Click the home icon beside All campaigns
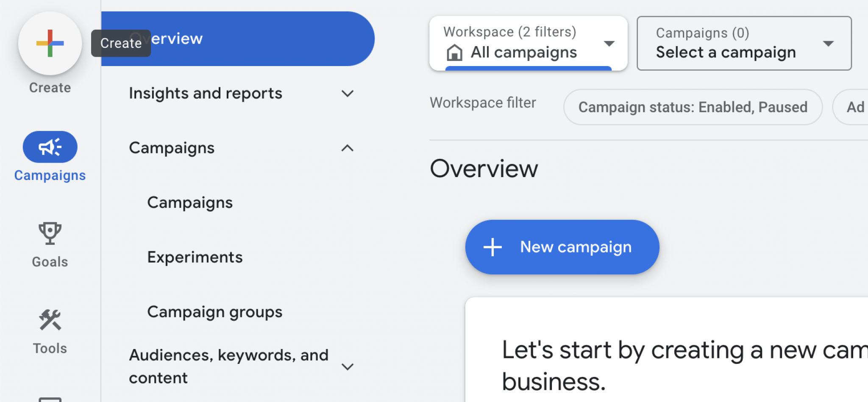 454,53
